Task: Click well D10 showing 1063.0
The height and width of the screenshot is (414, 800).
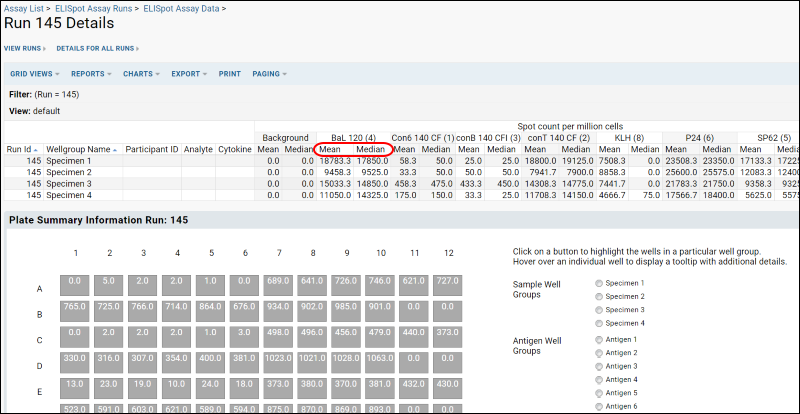Action: coord(380,362)
